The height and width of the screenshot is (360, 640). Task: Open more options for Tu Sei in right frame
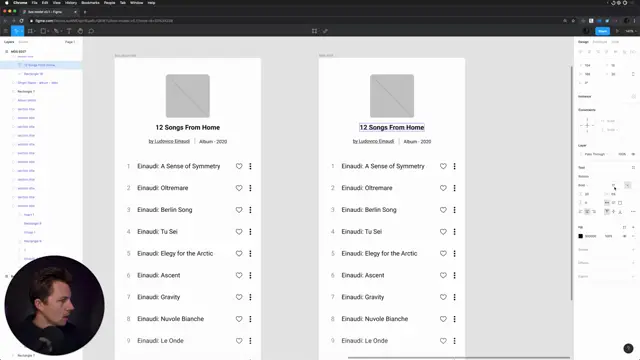click(454, 232)
